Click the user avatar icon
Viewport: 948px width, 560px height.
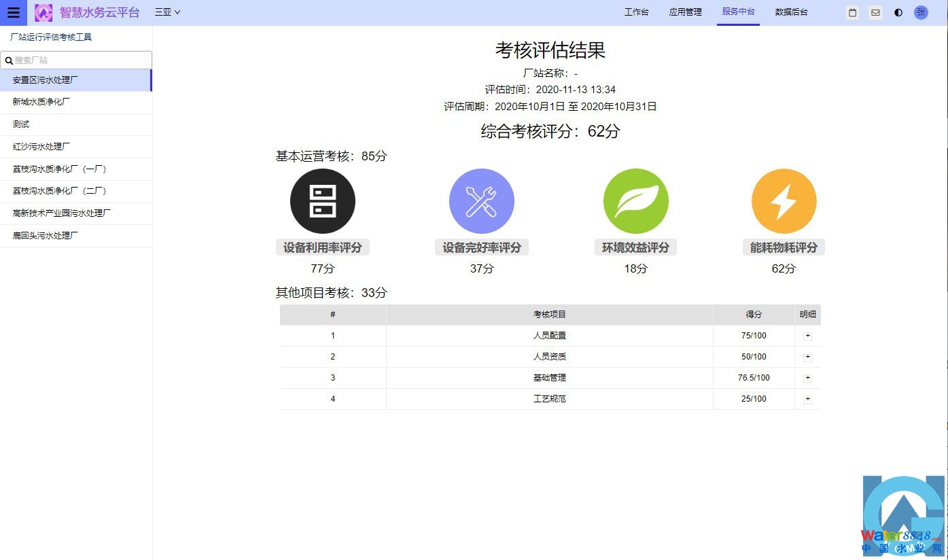921,12
